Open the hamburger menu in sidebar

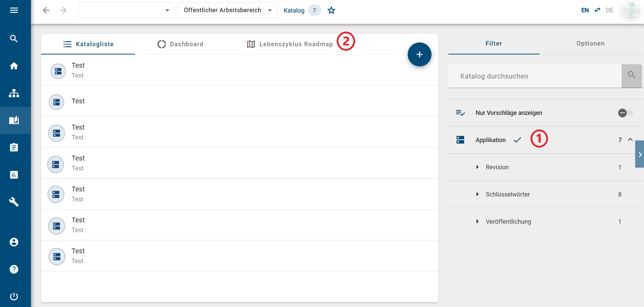coord(14,10)
